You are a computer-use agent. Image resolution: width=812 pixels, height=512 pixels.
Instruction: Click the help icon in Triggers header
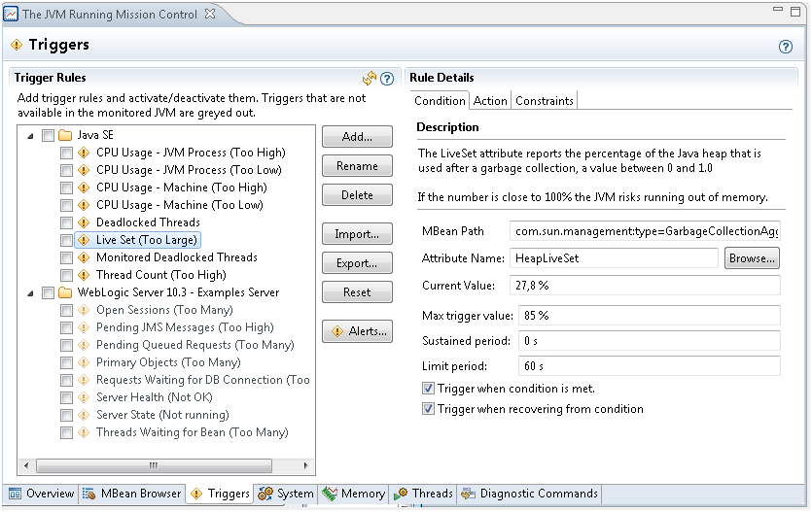click(x=786, y=46)
